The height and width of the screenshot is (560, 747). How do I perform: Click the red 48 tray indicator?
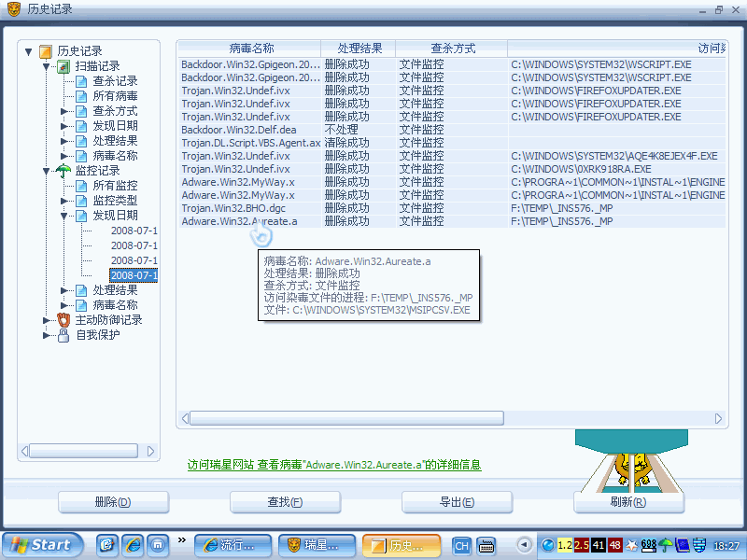coord(615,545)
